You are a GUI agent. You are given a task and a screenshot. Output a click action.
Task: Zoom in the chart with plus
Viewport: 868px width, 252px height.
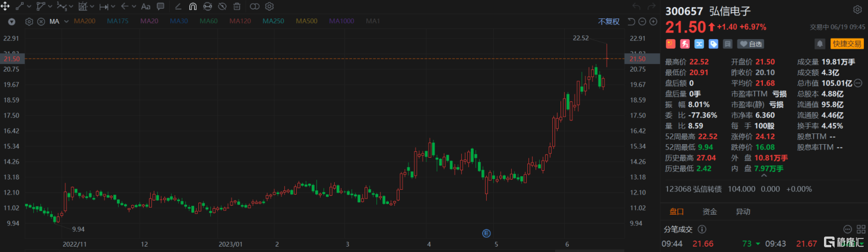(x=653, y=21)
